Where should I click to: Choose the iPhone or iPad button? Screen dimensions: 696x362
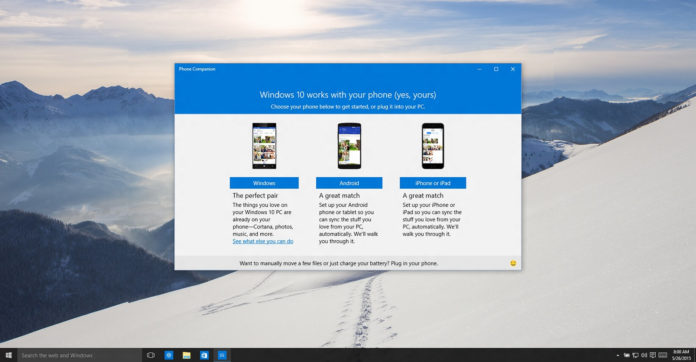pyautogui.click(x=433, y=183)
